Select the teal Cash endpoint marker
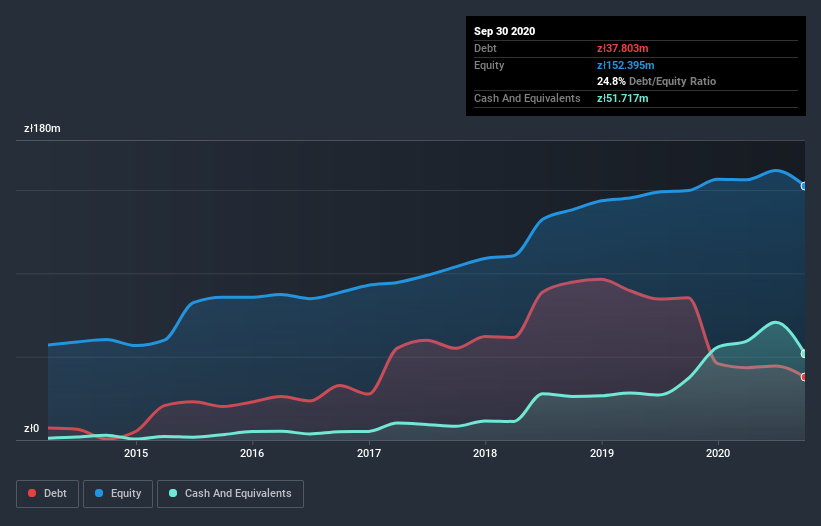821x526 pixels. click(804, 354)
